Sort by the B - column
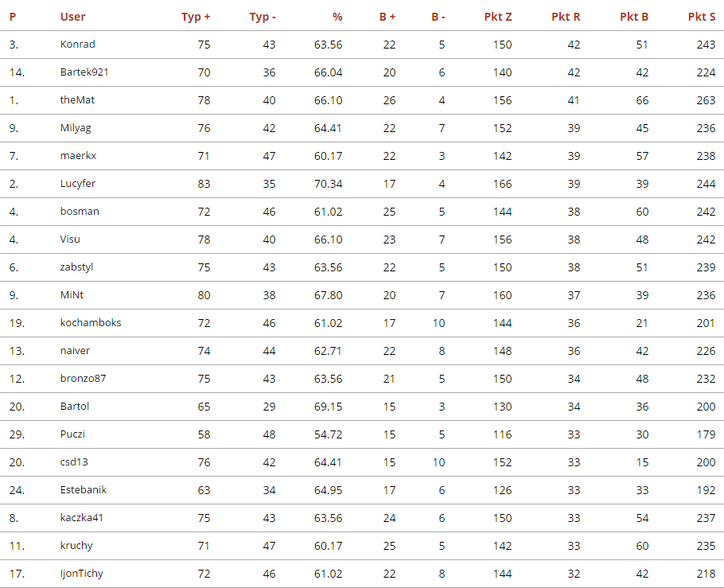724x588 pixels. (x=438, y=17)
